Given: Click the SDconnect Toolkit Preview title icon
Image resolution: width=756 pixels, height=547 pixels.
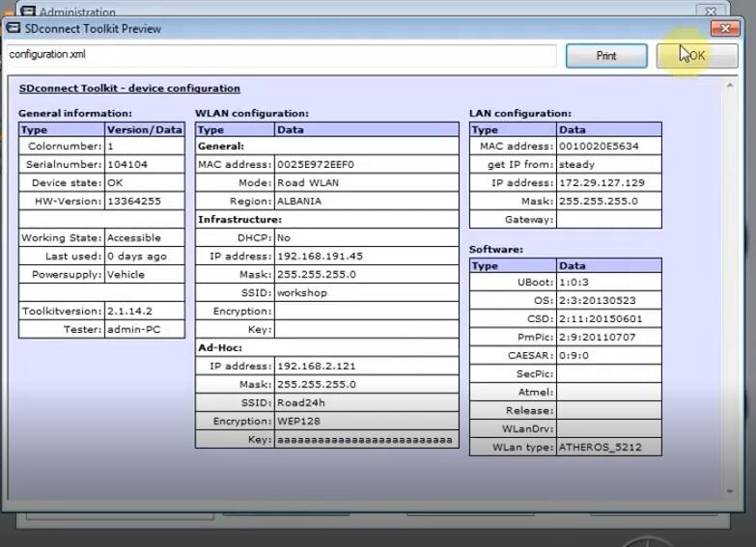Looking at the screenshot, I should pyautogui.click(x=13, y=28).
